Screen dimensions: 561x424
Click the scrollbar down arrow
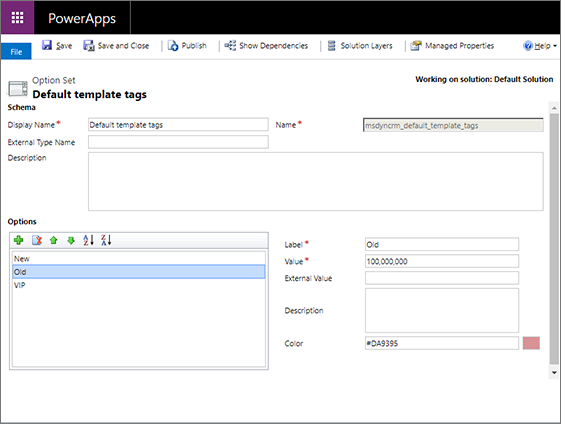[554, 372]
